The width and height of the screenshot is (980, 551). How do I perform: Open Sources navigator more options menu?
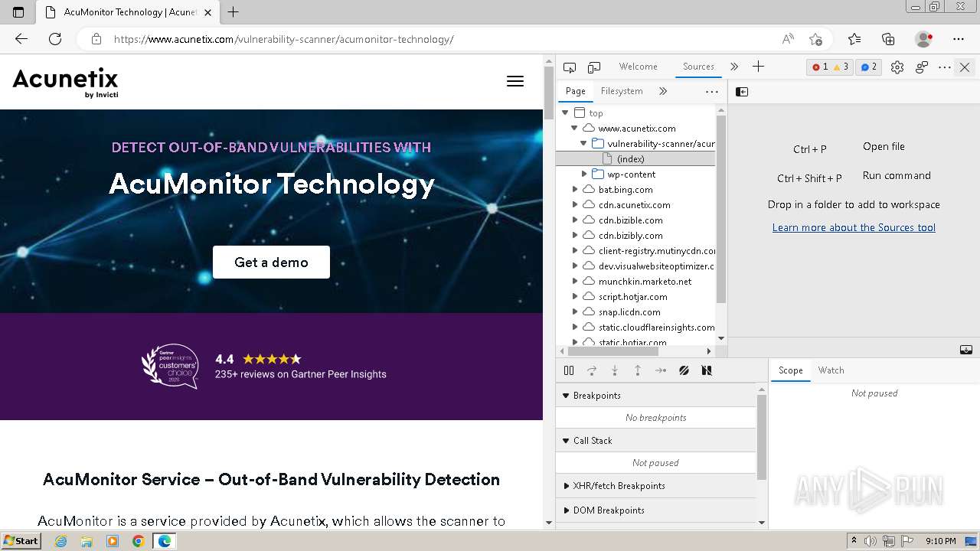tap(712, 92)
